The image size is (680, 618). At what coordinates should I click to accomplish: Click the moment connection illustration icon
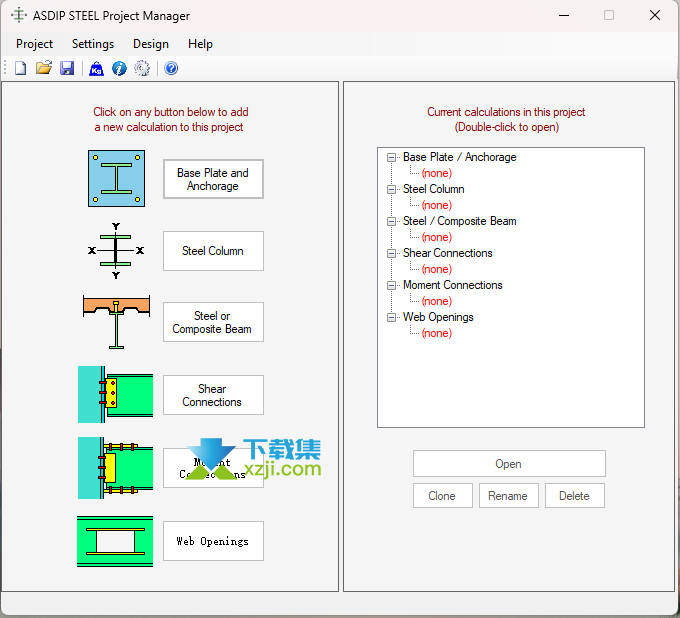[x=115, y=468]
